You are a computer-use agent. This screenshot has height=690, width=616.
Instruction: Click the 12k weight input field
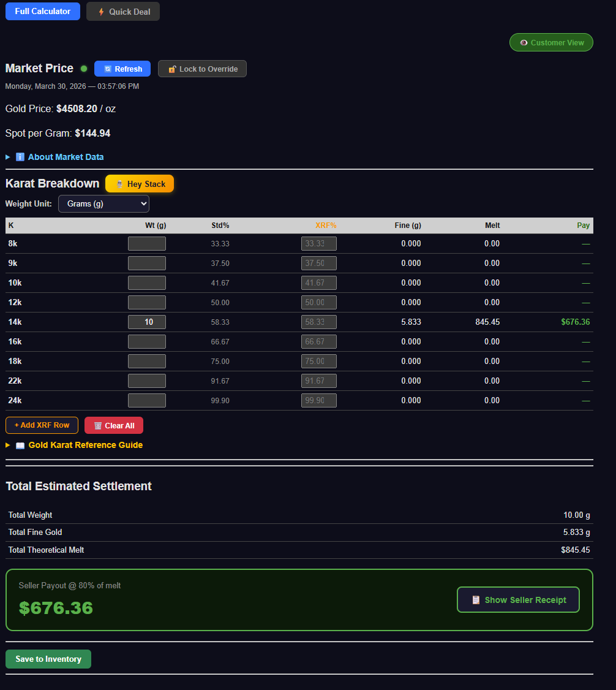coord(147,302)
